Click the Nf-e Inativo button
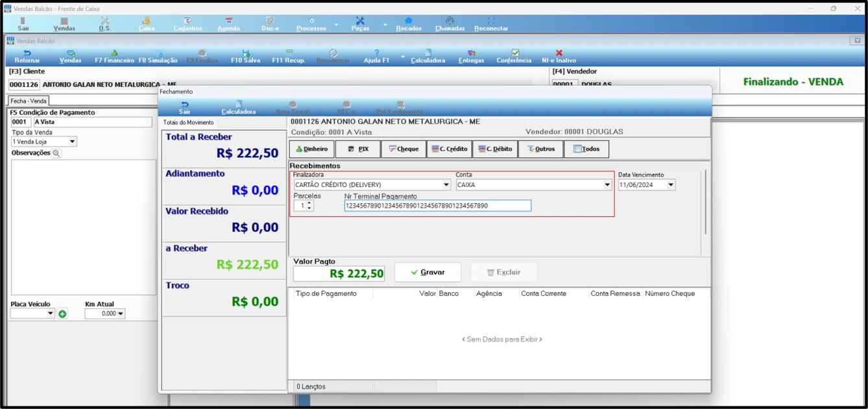 coord(559,56)
